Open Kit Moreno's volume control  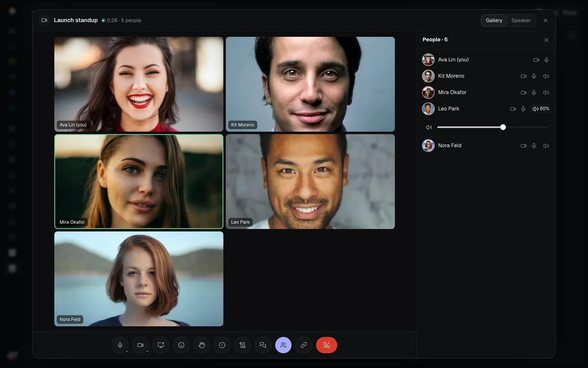pyautogui.click(x=546, y=76)
